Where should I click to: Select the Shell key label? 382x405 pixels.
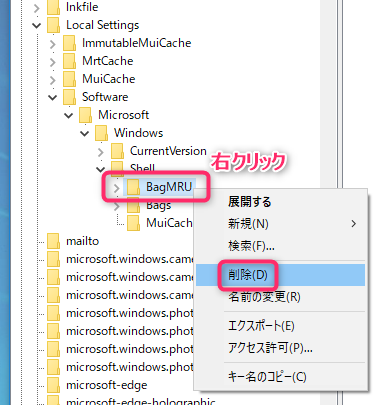(x=142, y=168)
